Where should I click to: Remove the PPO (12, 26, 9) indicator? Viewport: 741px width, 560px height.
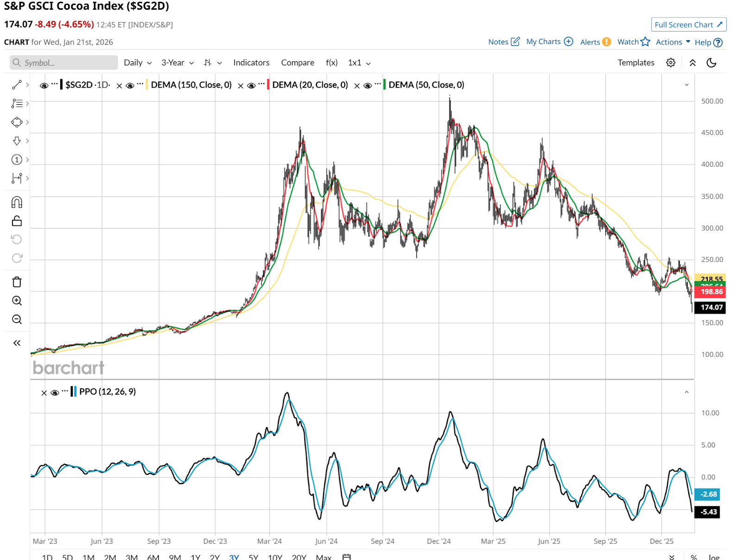coord(44,393)
